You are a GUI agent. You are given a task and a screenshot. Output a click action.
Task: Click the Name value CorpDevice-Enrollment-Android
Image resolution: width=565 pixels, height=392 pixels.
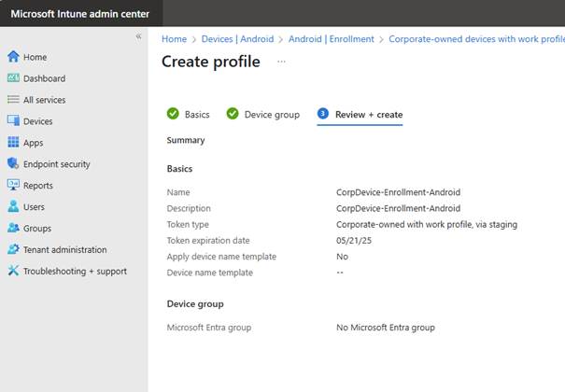coord(398,192)
